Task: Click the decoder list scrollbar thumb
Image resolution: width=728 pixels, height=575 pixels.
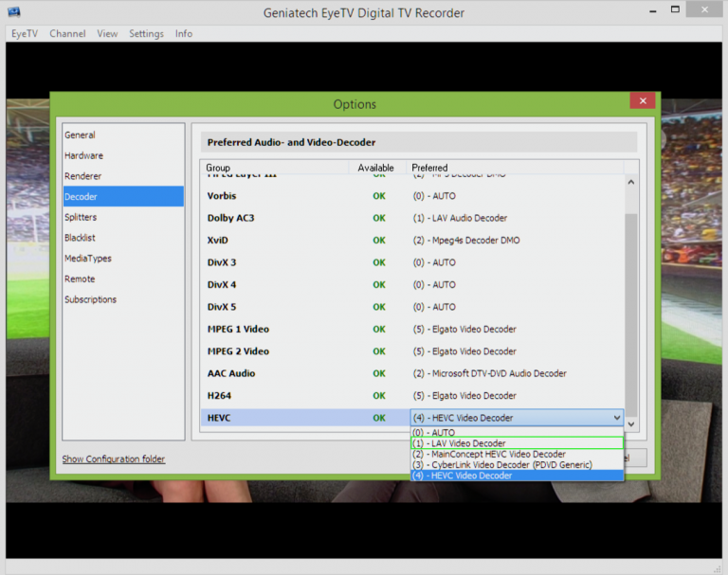Action: 631,315
